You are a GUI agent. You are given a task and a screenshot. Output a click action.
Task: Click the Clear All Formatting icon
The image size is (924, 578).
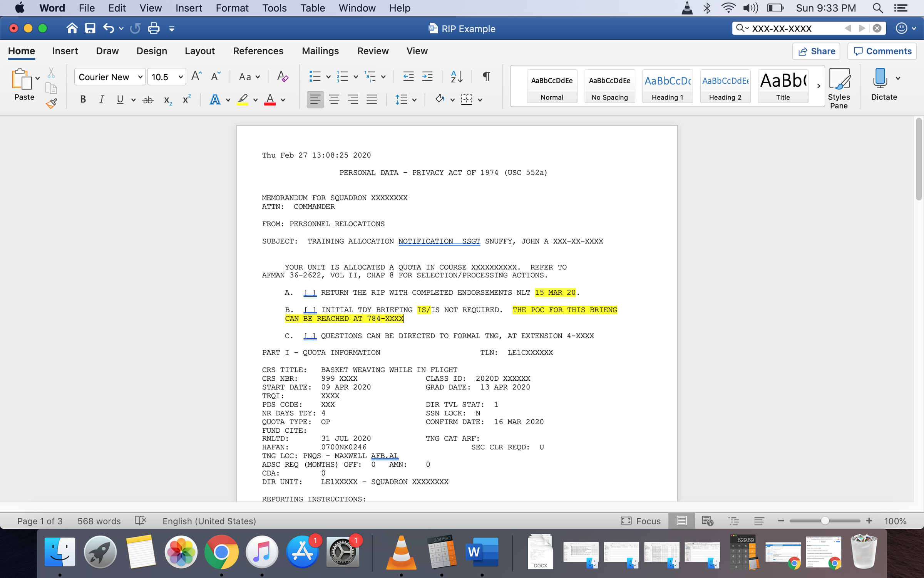(283, 77)
